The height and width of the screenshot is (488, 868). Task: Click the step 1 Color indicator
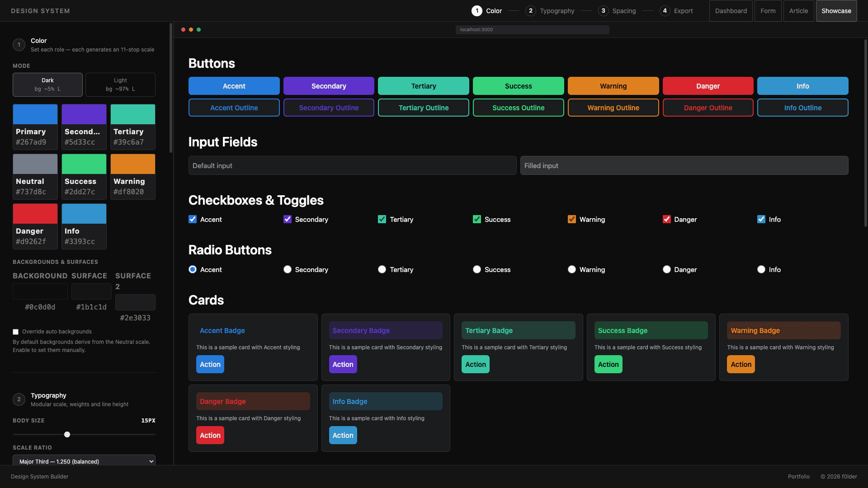click(486, 11)
